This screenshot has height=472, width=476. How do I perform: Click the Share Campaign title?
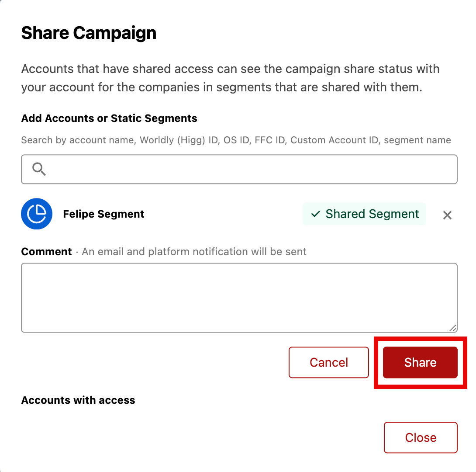[89, 33]
